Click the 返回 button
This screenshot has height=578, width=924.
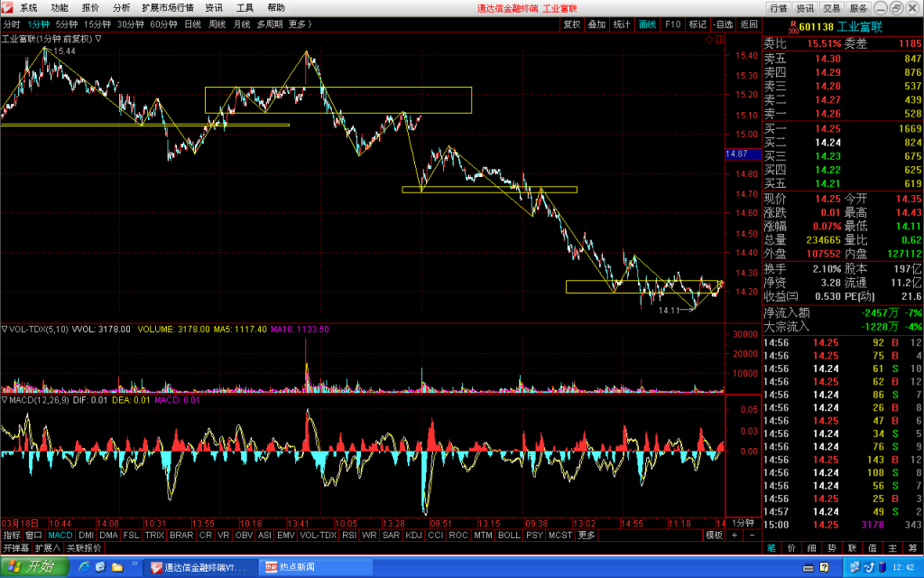tap(748, 24)
